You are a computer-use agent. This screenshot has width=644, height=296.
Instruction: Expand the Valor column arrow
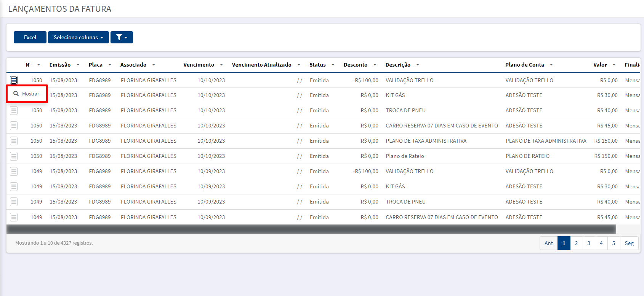[x=614, y=65]
